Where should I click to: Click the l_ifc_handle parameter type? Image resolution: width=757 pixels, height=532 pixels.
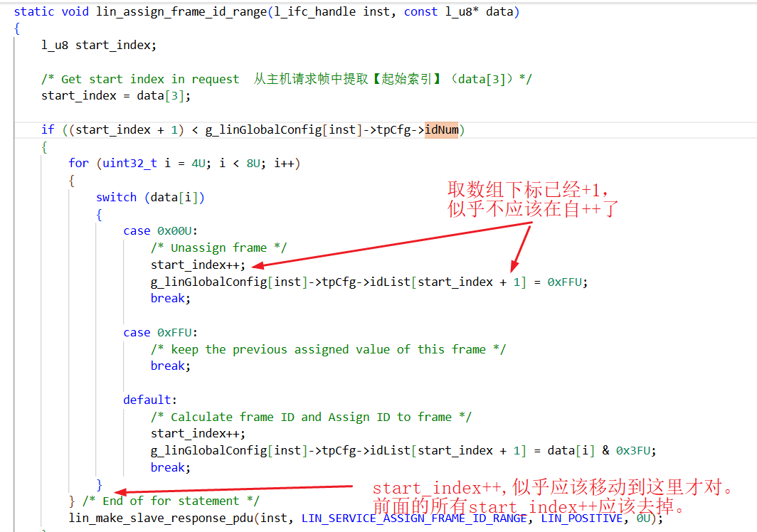[x=314, y=11]
